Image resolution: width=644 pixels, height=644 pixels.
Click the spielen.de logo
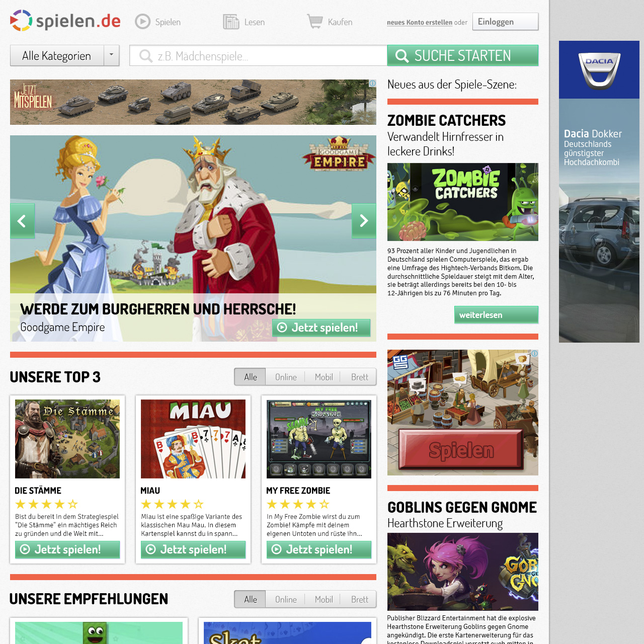click(x=65, y=21)
